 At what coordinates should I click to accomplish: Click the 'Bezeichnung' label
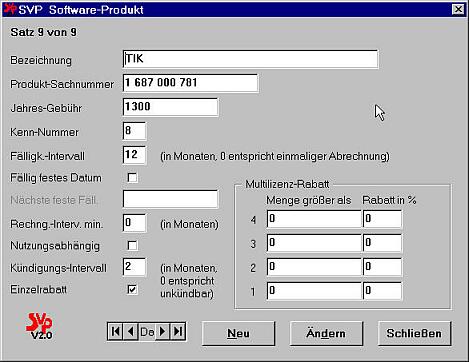(x=41, y=60)
